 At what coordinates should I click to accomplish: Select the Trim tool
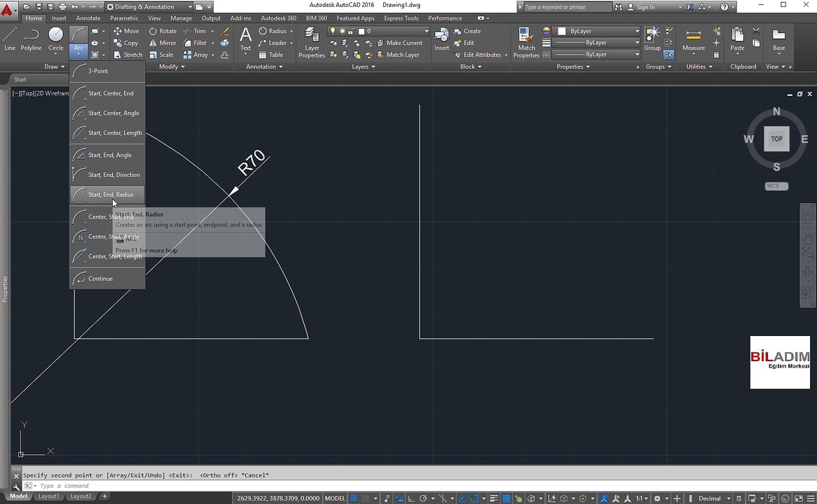tap(194, 31)
